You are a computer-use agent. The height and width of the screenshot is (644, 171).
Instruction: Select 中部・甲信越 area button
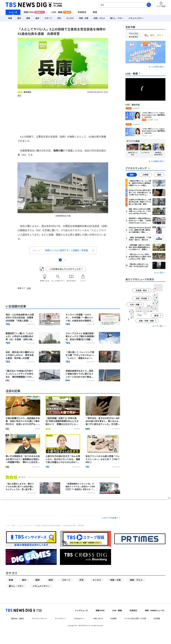142,298
